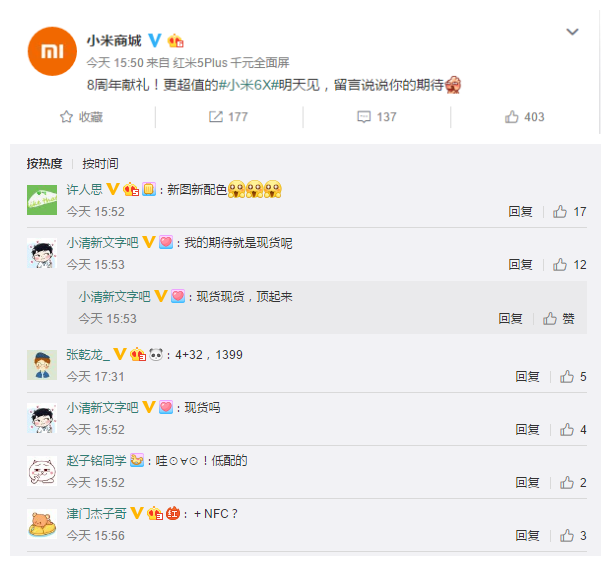
Task: Open 小米商城 profile name link
Action: point(113,40)
